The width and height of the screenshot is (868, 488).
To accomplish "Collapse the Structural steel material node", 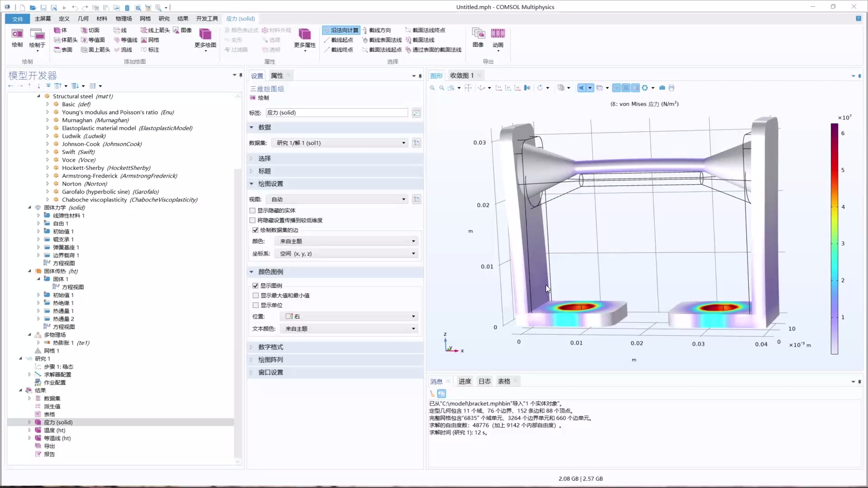I will (x=38, y=96).
